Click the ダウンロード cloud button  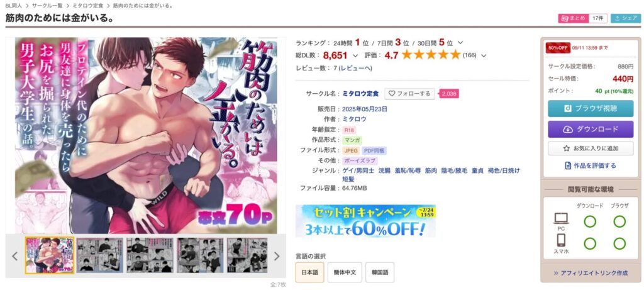tap(591, 129)
